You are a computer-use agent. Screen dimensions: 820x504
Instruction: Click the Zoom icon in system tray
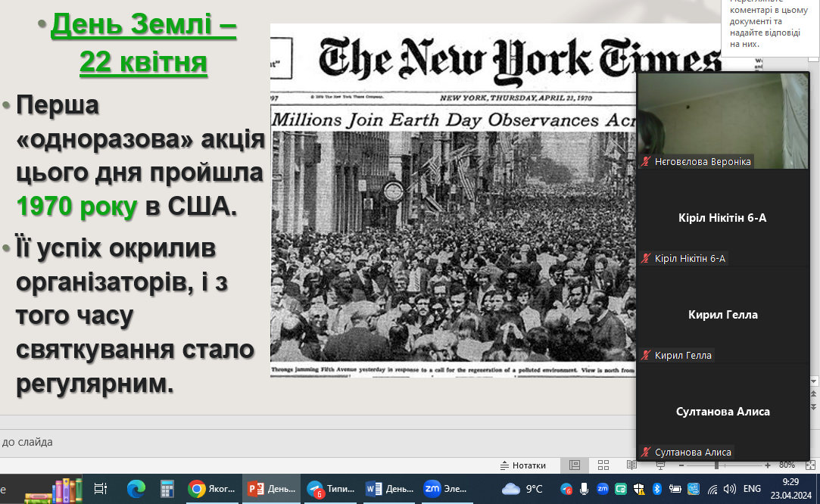point(603,489)
